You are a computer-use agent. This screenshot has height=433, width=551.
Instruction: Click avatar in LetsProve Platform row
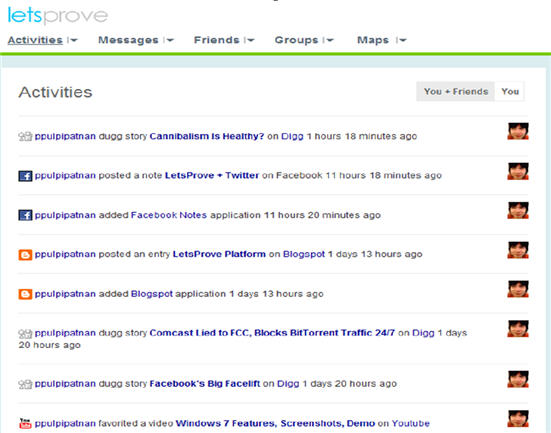click(x=518, y=250)
